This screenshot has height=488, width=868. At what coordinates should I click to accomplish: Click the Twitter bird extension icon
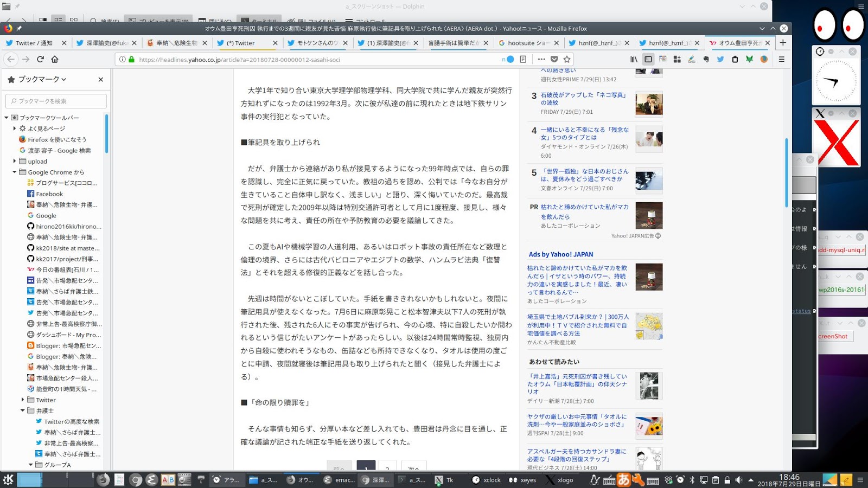720,59
